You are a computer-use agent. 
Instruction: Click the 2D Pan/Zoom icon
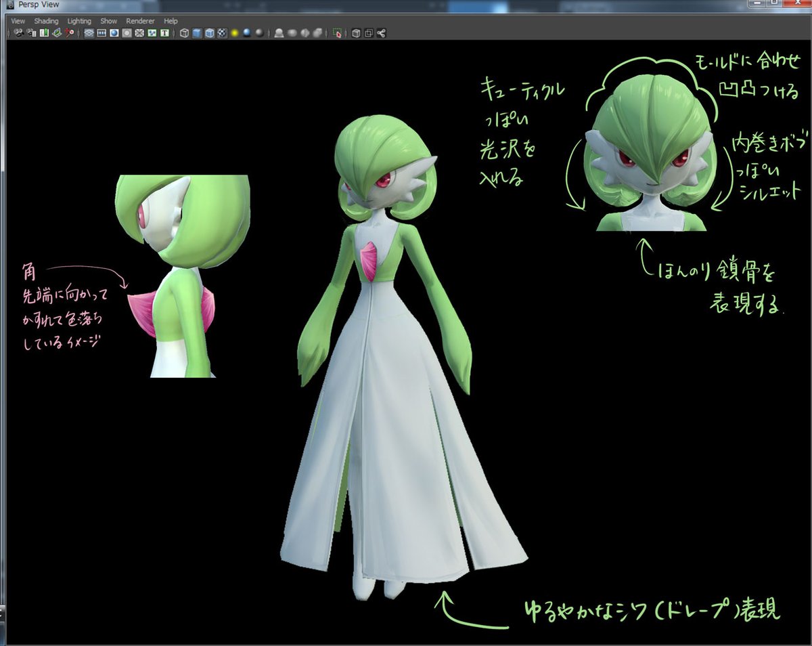[70, 33]
